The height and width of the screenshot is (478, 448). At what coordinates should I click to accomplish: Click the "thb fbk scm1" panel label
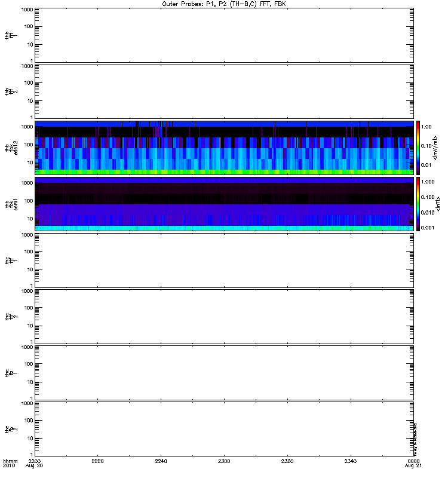coord(11,204)
